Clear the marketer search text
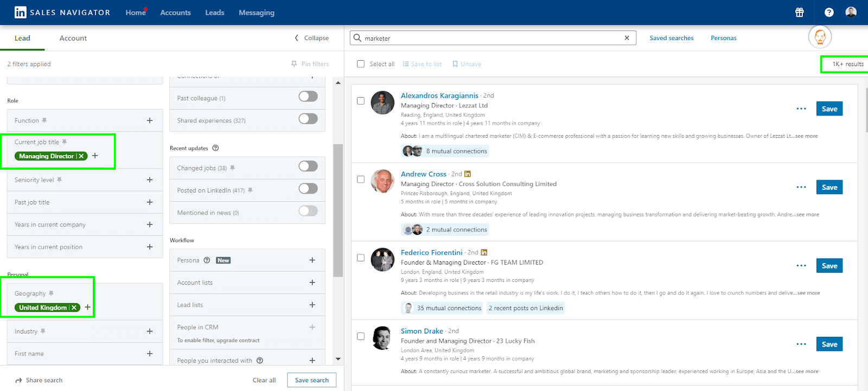868x391 pixels. pos(627,38)
